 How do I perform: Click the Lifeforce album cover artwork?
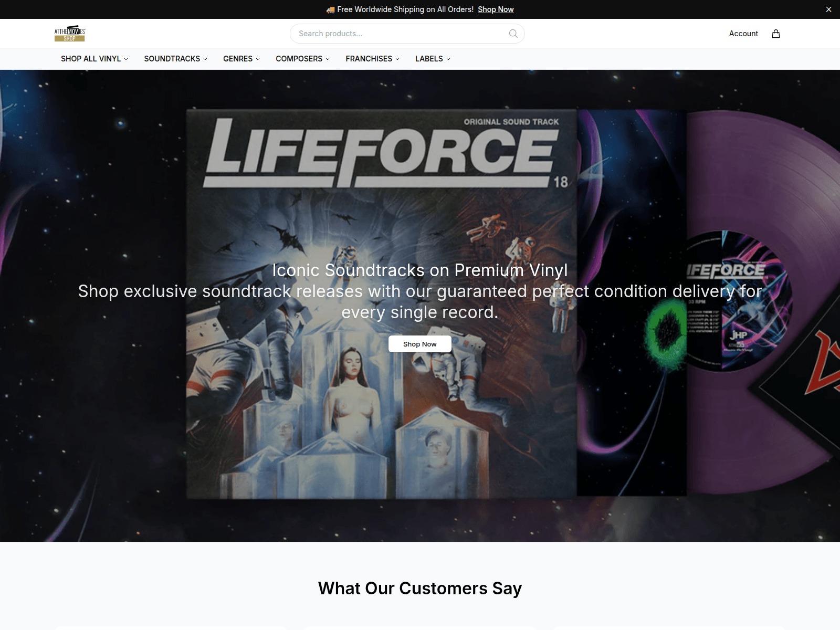point(382,303)
